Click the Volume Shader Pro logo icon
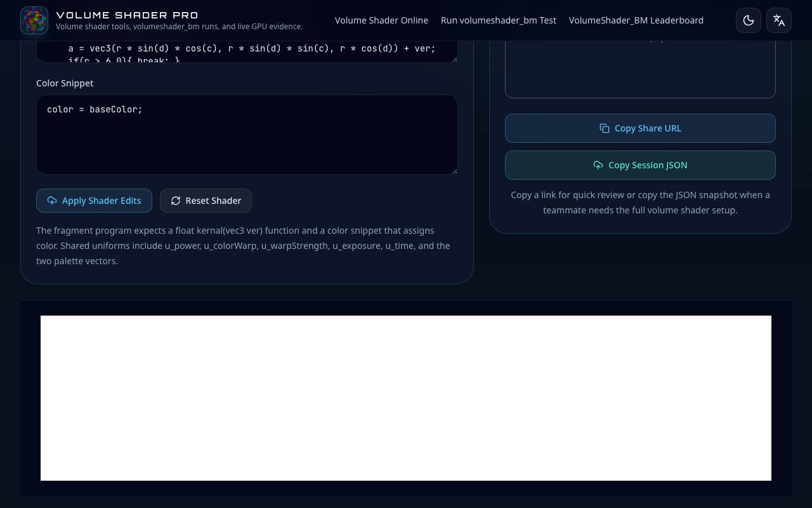The image size is (812, 508). (x=34, y=20)
